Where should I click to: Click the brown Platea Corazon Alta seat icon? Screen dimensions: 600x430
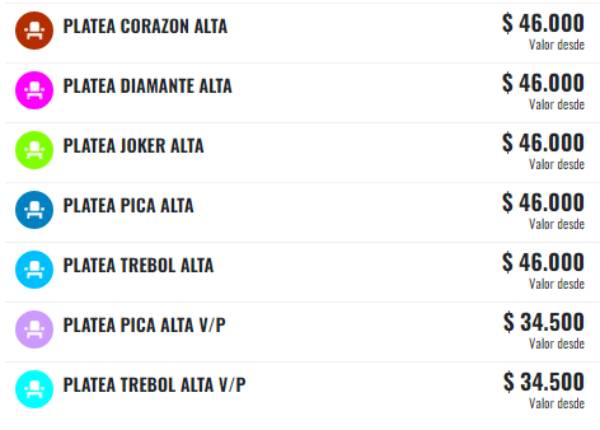point(34,31)
